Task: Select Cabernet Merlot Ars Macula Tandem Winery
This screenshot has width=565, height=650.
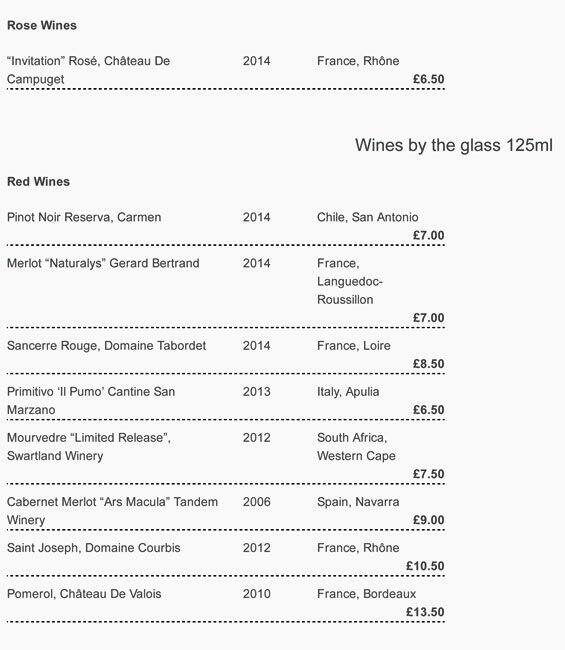Action: 112,511
